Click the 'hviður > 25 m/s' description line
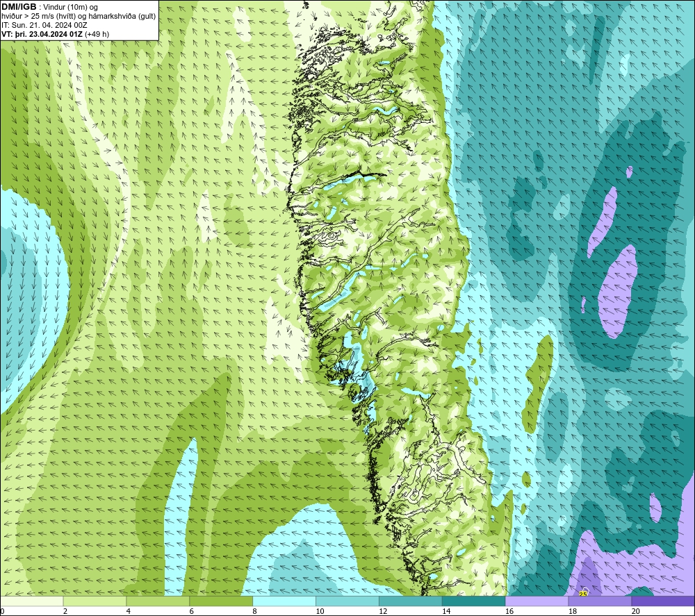This screenshot has width=695, height=616. click(x=79, y=17)
